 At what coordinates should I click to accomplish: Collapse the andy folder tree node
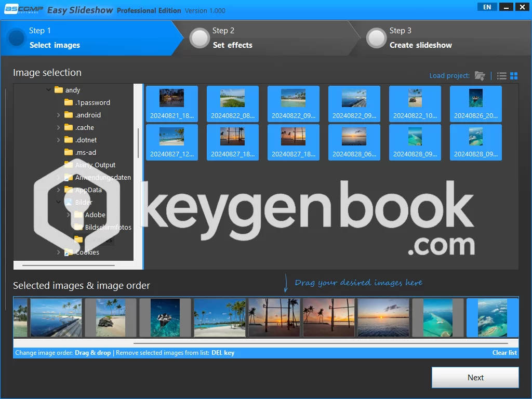click(x=49, y=90)
